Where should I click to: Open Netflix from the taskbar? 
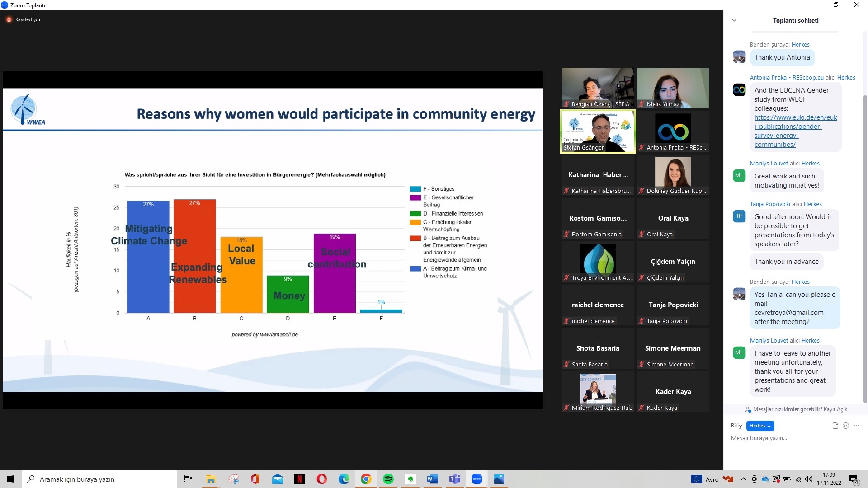pyautogui.click(x=300, y=479)
